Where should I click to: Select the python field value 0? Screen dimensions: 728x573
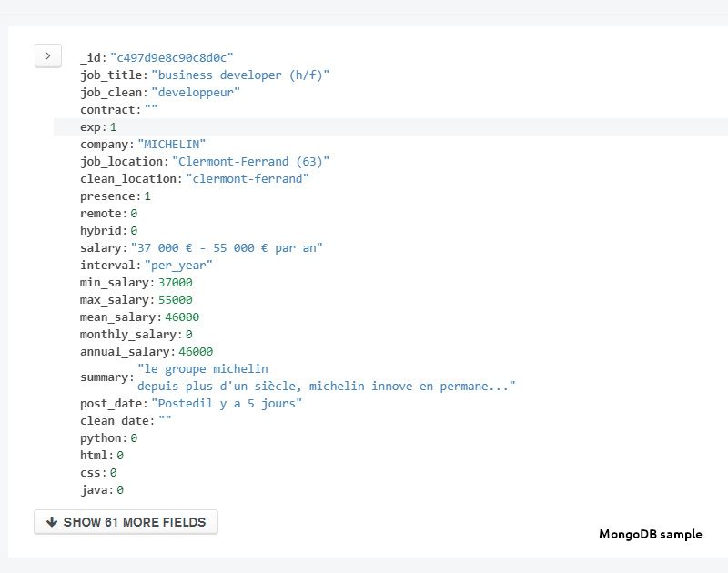pos(134,437)
